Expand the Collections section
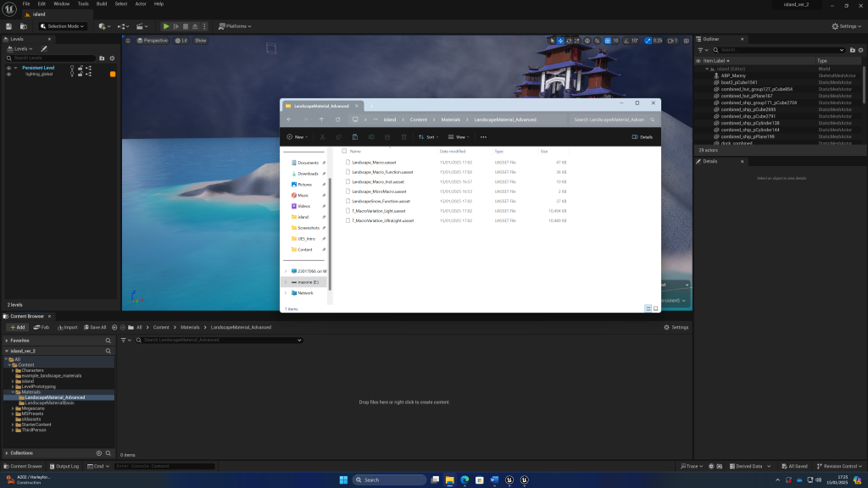 (x=7, y=453)
